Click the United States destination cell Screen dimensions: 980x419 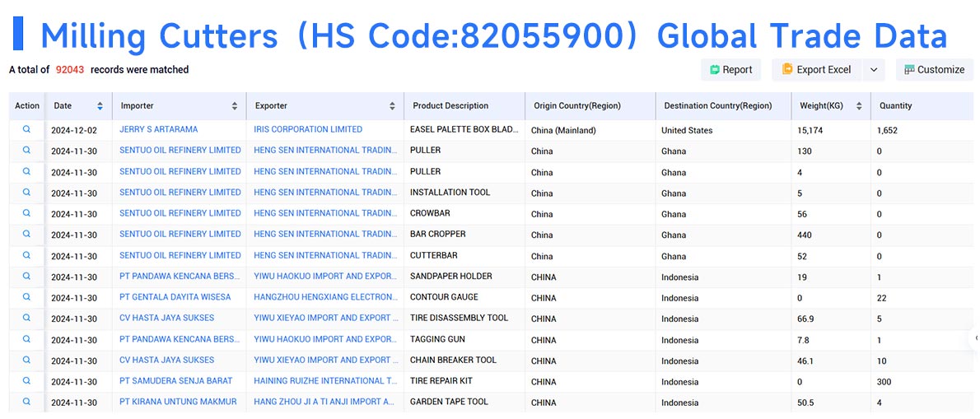point(687,131)
